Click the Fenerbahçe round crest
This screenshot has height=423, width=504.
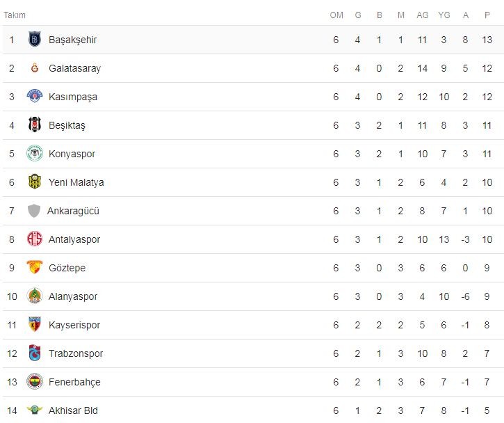(x=34, y=382)
